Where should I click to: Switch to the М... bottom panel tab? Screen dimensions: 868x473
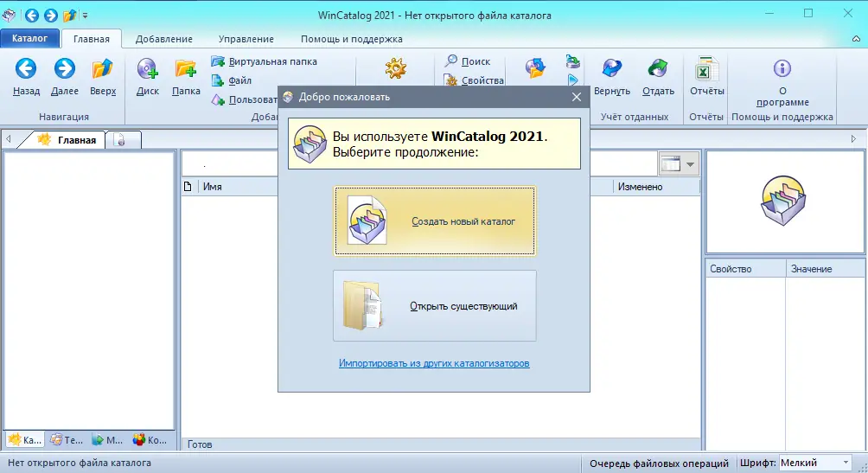(107, 440)
